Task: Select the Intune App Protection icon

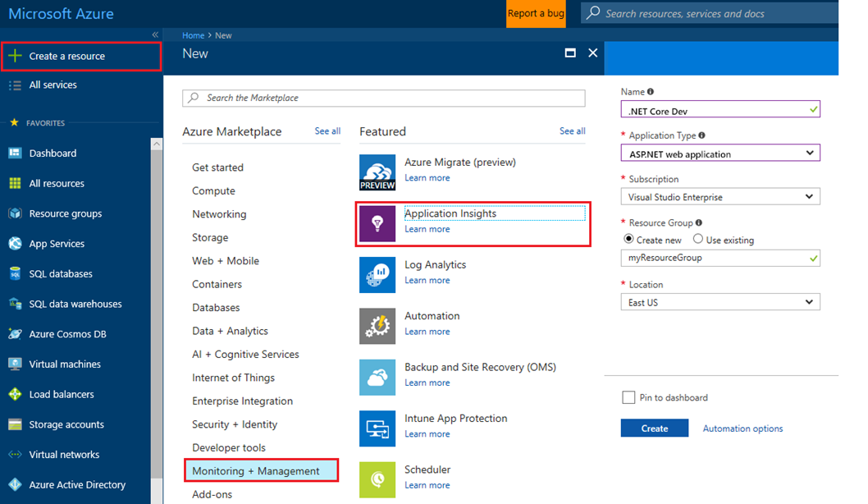Action: (x=377, y=428)
